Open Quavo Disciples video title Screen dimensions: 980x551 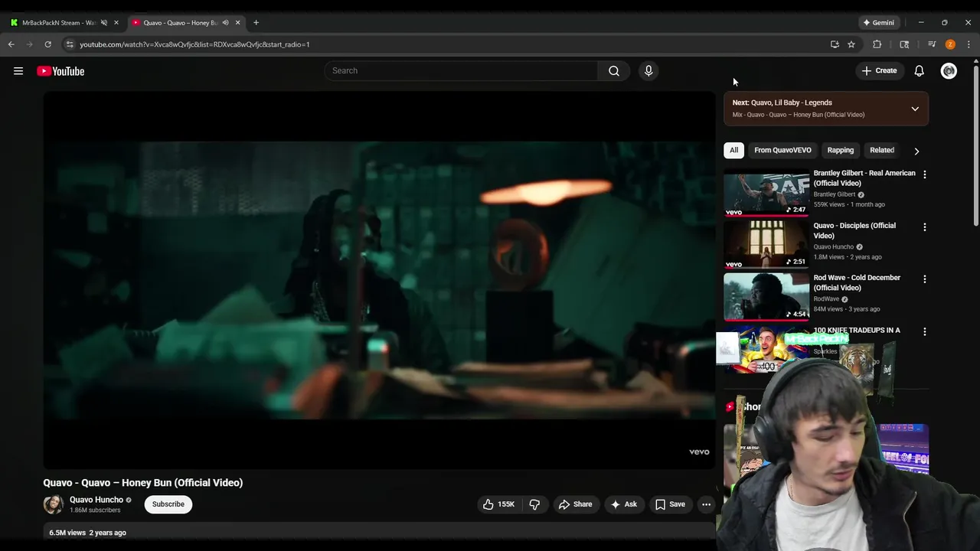(854, 230)
